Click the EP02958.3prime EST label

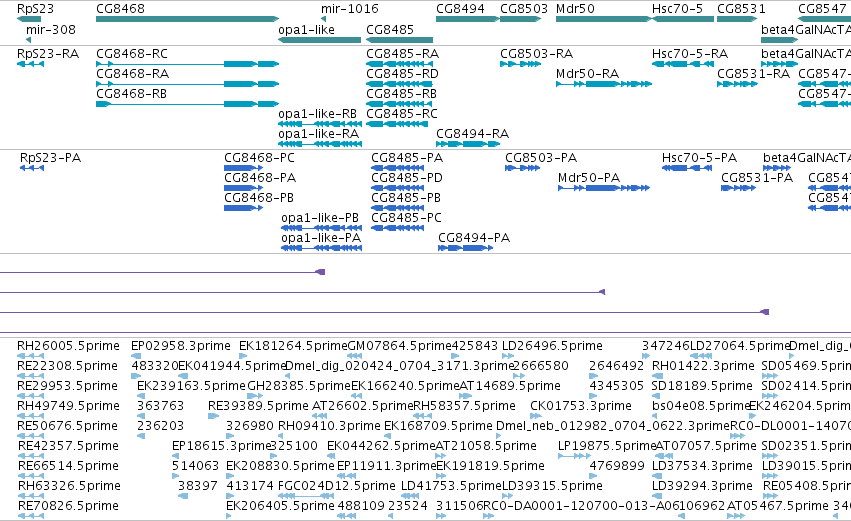(181, 346)
